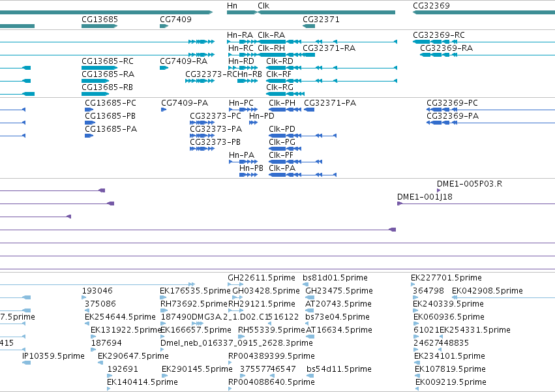This screenshot has height=392, width=555.
Task: Select the CG7409 gene feature
Action: [x=164, y=26]
